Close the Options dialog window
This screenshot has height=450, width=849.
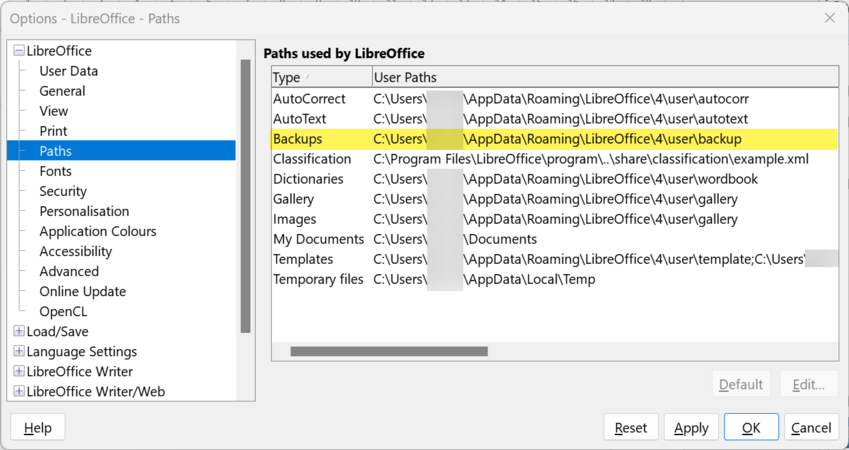[830, 18]
